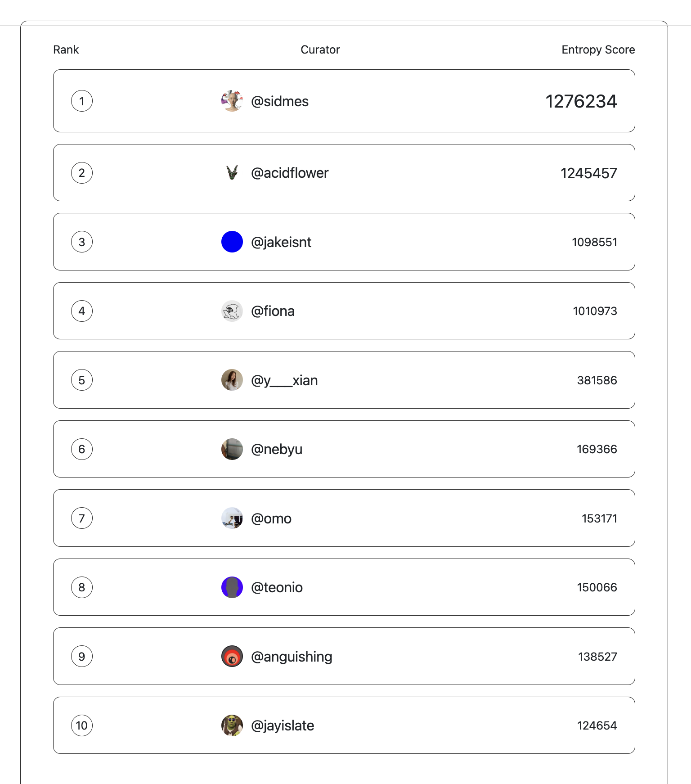
Task: Click the Entropy Score column header
Action: (598, 50)
